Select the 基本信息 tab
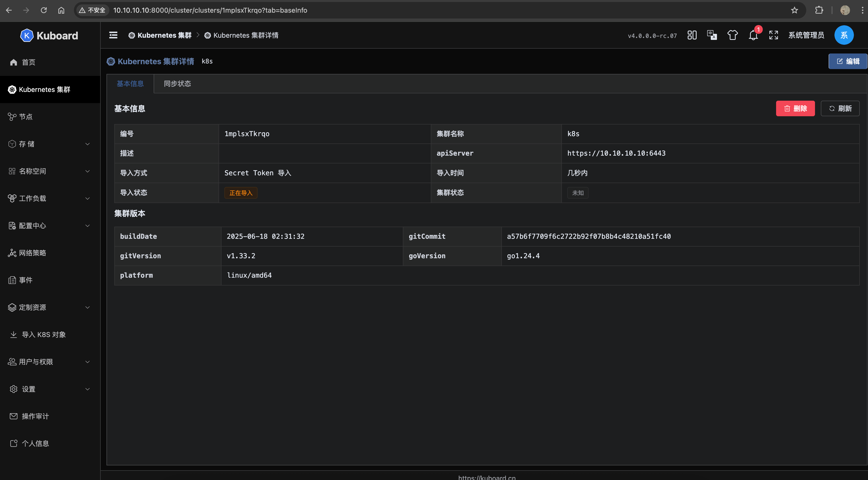This screenshot has width=868, height=480. pyautogui.click(x=130, y=84)
